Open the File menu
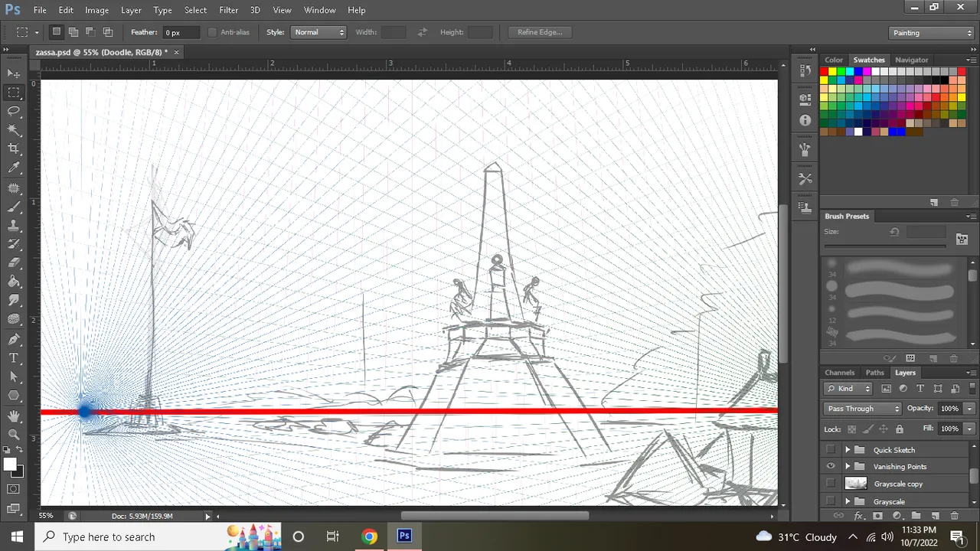 click(40, 10)
